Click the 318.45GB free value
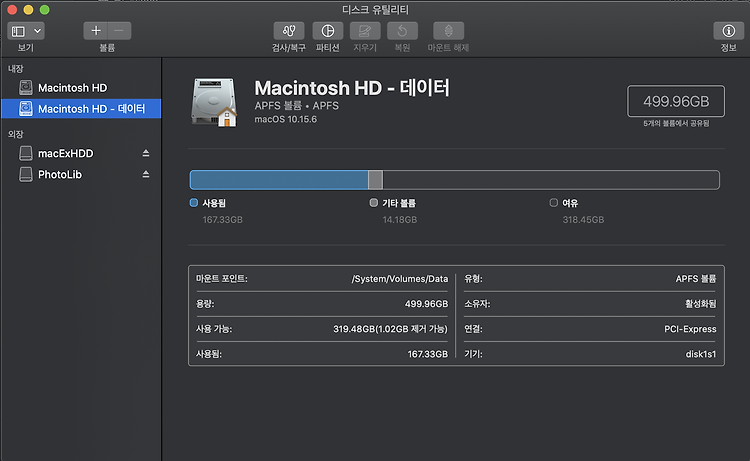Viewport: 750px width, 461px height. [583, 220]
